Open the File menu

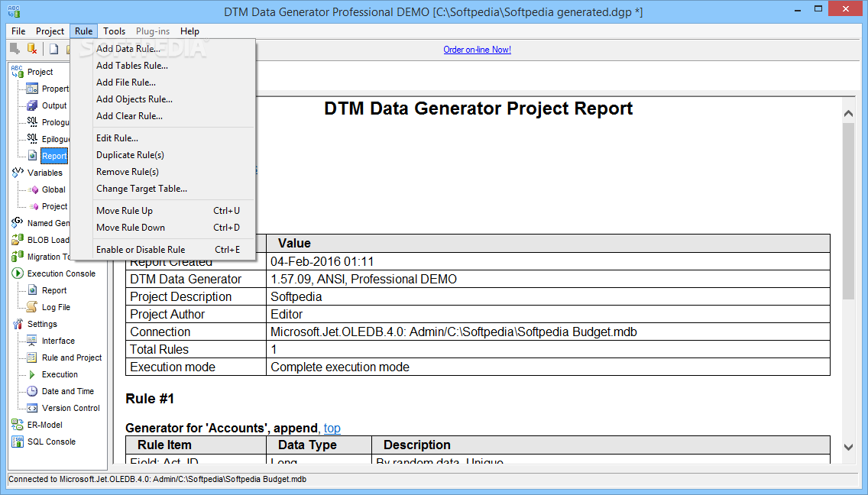pyautogui.click(x=18, y=31)
